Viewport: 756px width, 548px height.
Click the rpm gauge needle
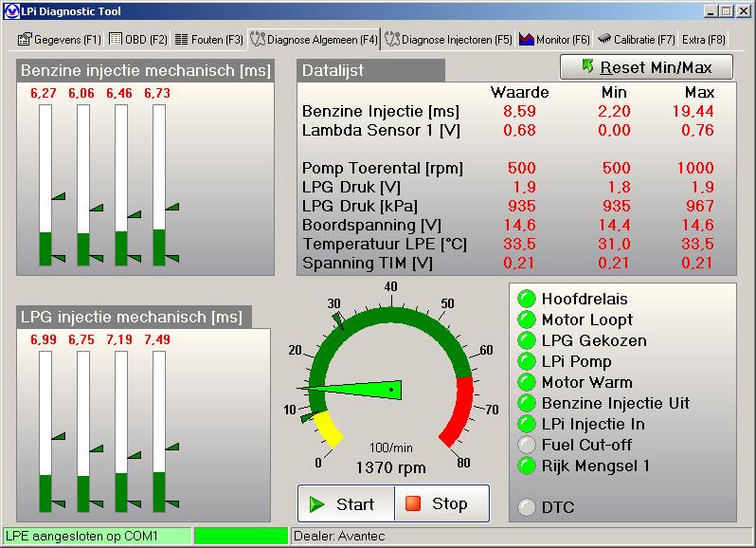tap(351, 390)
